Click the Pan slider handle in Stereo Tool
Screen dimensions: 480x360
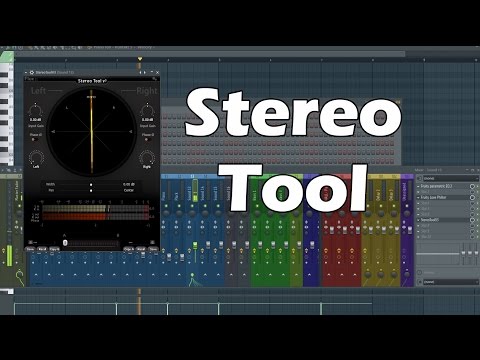[91, 190]
